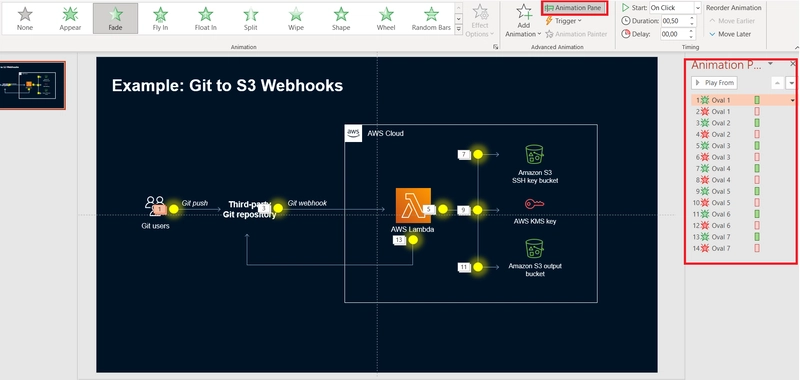The image size is (800, 380).
Task: Select the Amazon S3 output bucket icon
Action: [x=534, y=248]
